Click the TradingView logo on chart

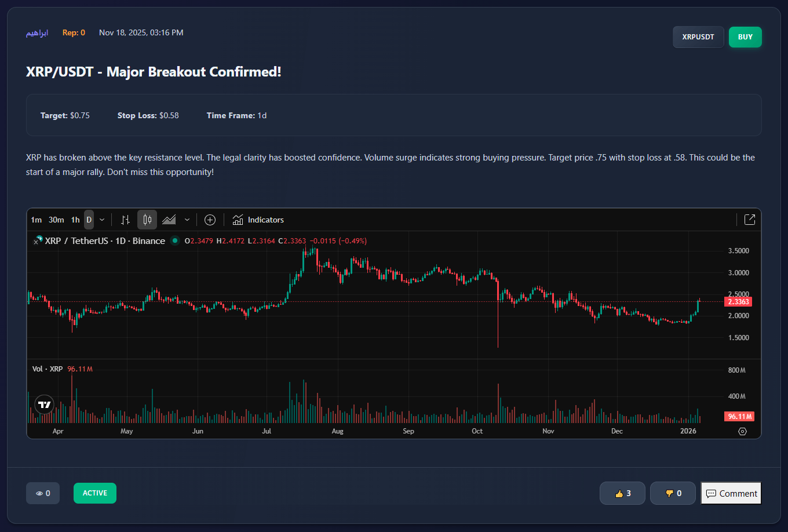[45, 405]
